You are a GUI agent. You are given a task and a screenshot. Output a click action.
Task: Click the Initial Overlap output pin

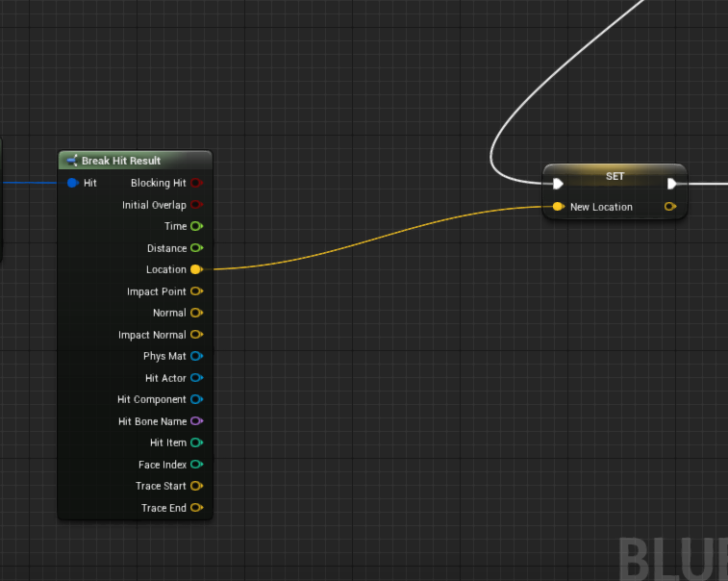(197, 205)
